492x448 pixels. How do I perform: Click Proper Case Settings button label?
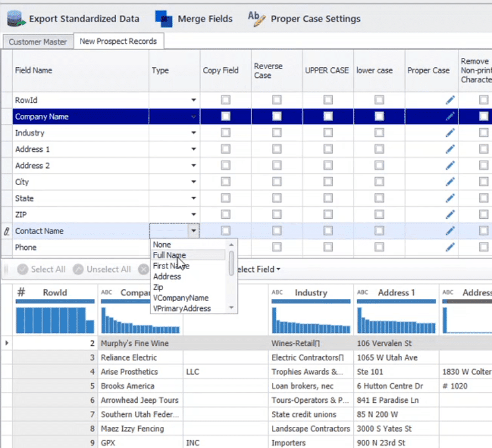(316, 19)
